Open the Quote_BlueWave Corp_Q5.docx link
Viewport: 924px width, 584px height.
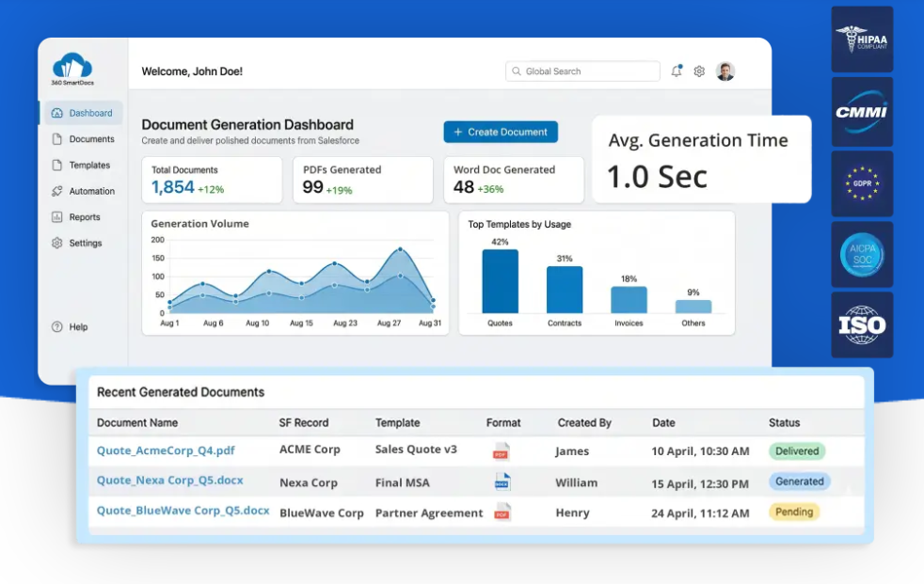[x=183, y=511]
